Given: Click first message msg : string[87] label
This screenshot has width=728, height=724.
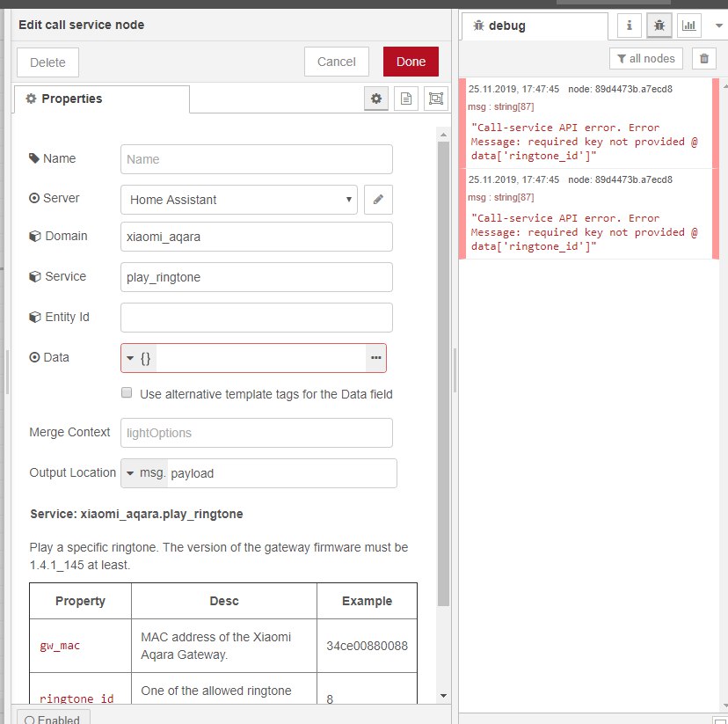Looking at the screenshot, I should pyautogui.click(x=501, y=106).
